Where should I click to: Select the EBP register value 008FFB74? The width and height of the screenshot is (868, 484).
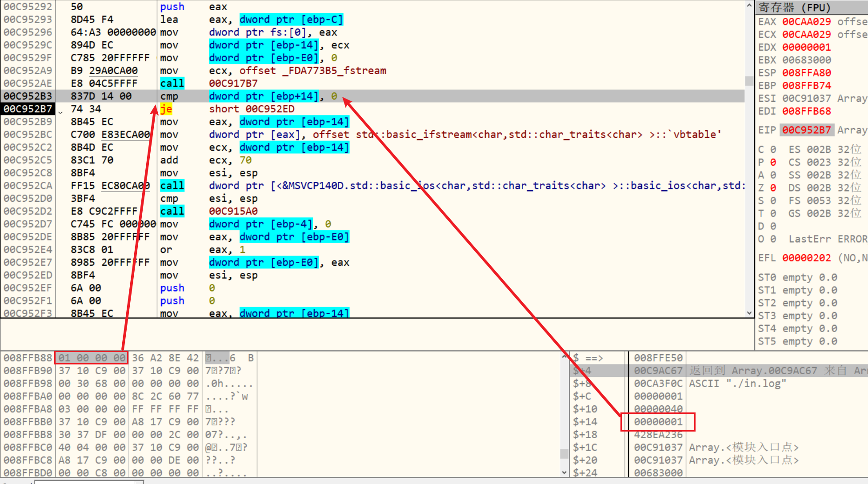806,86
